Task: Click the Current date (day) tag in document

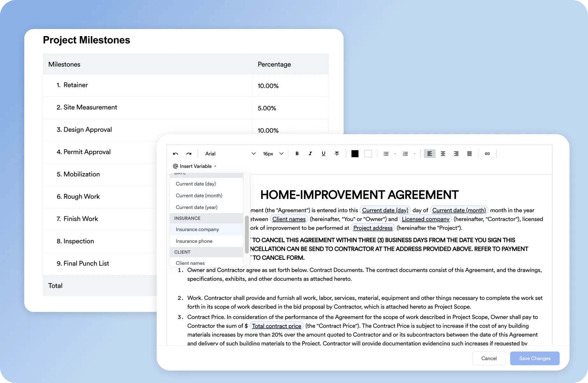Action: (385, 210)
